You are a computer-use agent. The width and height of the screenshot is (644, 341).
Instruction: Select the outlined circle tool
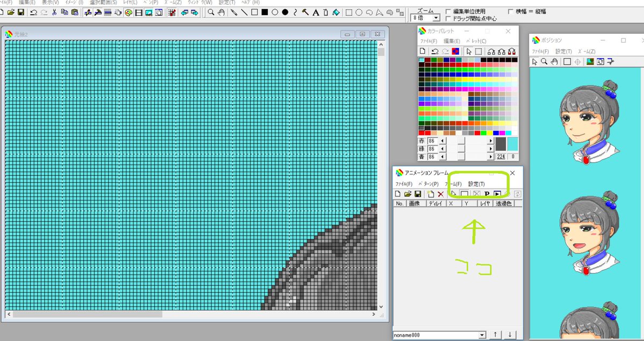[x=275, y=12]
